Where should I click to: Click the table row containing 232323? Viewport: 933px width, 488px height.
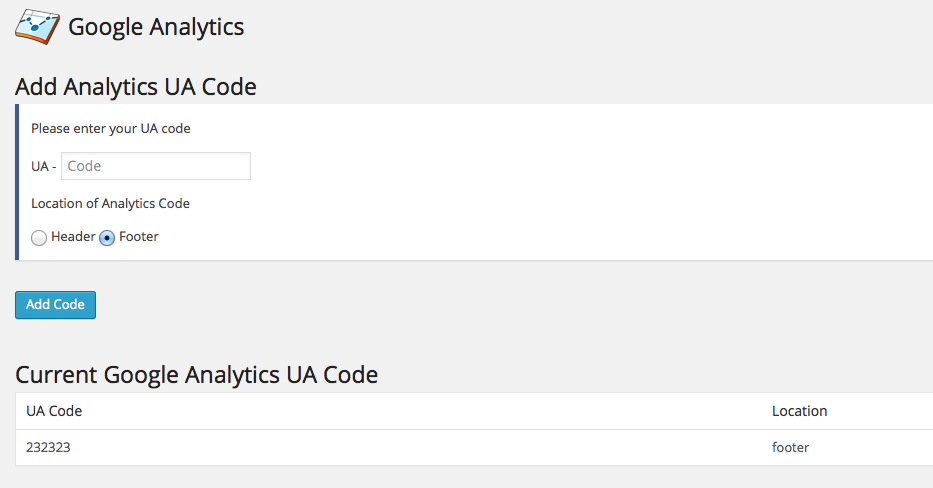474,448
